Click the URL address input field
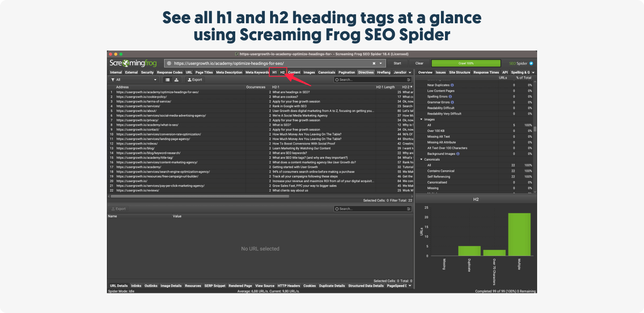 click(275, 63)
